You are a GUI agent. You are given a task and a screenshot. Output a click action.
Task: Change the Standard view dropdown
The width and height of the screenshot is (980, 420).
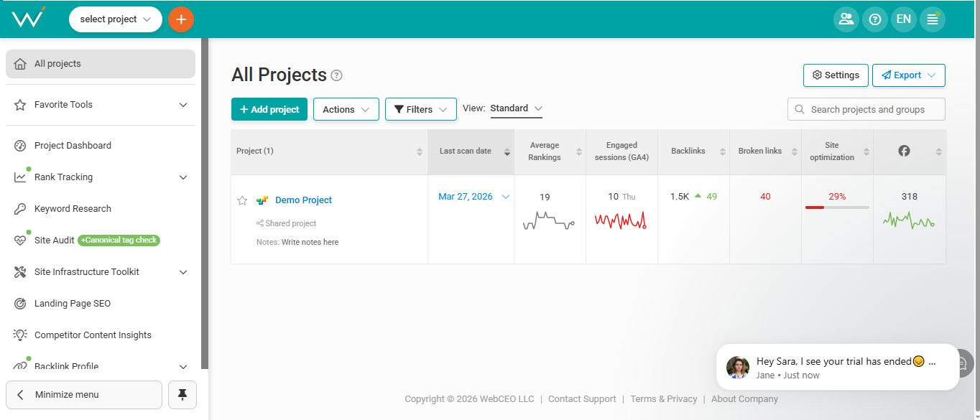516,108
